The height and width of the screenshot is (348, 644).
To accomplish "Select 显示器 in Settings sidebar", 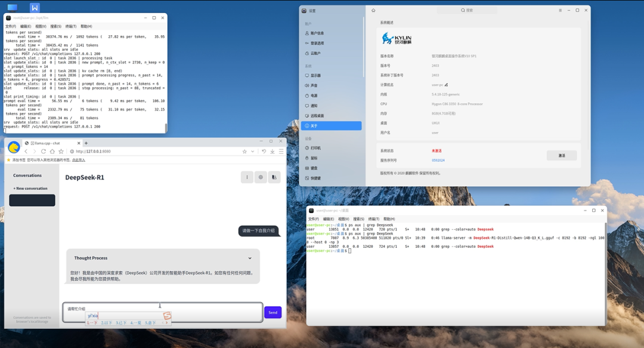I will coord(331,75).
